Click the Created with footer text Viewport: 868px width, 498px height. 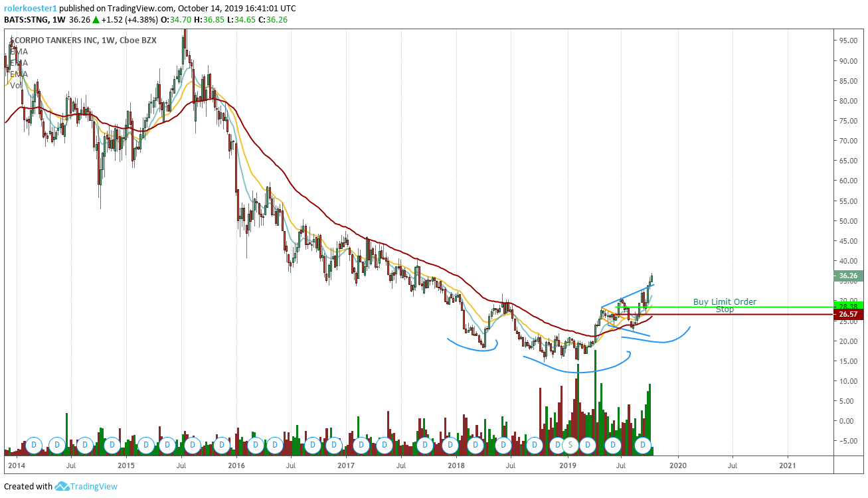28,487
